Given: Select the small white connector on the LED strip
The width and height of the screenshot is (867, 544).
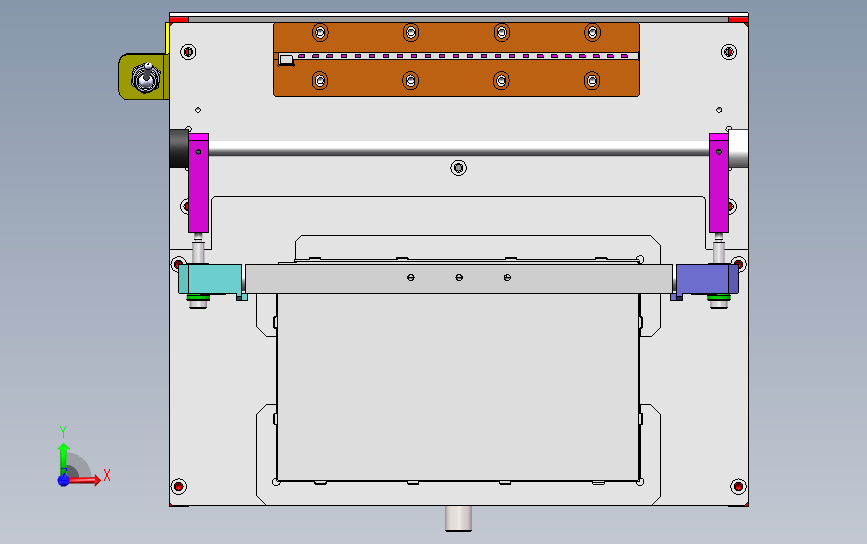Looking at the screenshot, I should pyautogui.click(x=286, y=60).
